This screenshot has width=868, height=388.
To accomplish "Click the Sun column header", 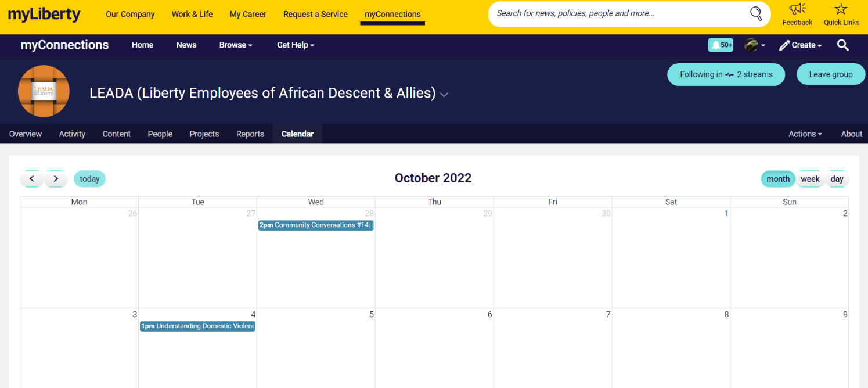I will pyautogui.click(x=790, y=202).
